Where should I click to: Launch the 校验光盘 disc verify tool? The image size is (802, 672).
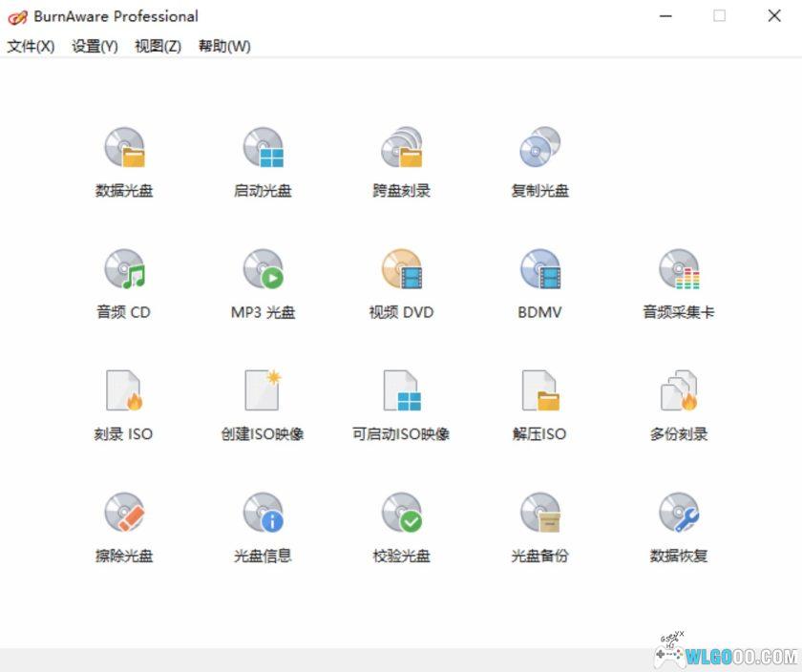pos(401,525)
